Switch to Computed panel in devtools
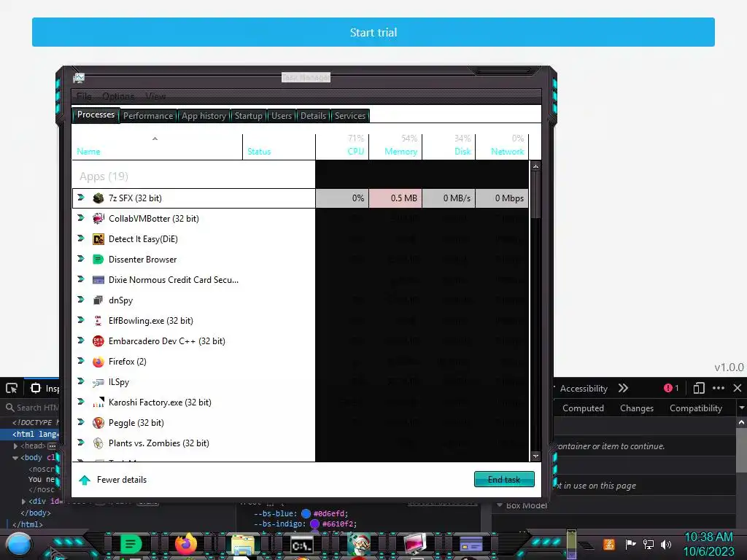747x560 pixels. [x=583, y=408]
